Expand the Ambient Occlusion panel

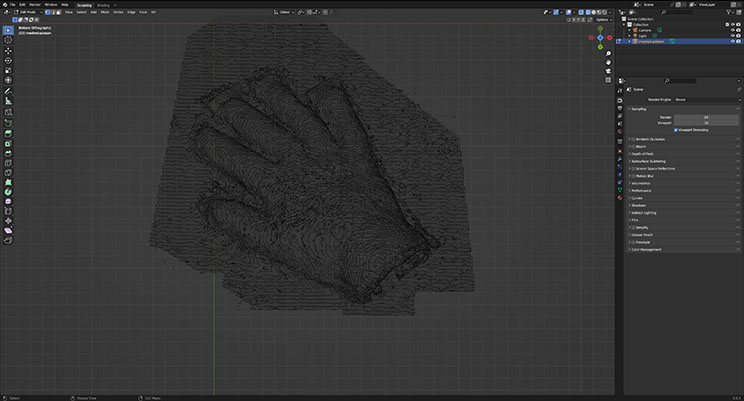pos(650,138)
